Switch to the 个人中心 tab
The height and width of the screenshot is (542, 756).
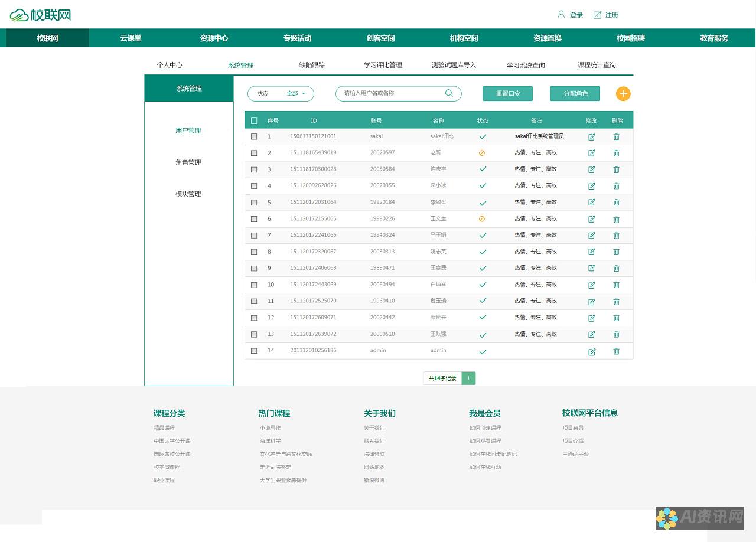pyautogui.click(x=170, y=65)
